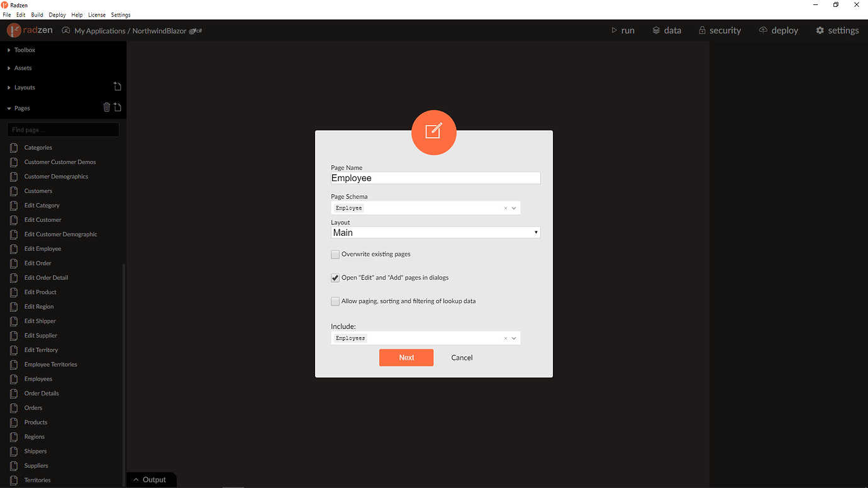This screenshot has width=868, height=488.
Task: Open the Page Schema dropdown arrow
Action: (514, 208)
